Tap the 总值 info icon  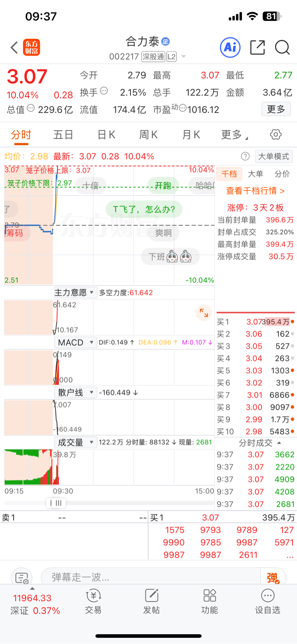click(x=31, y=108)
